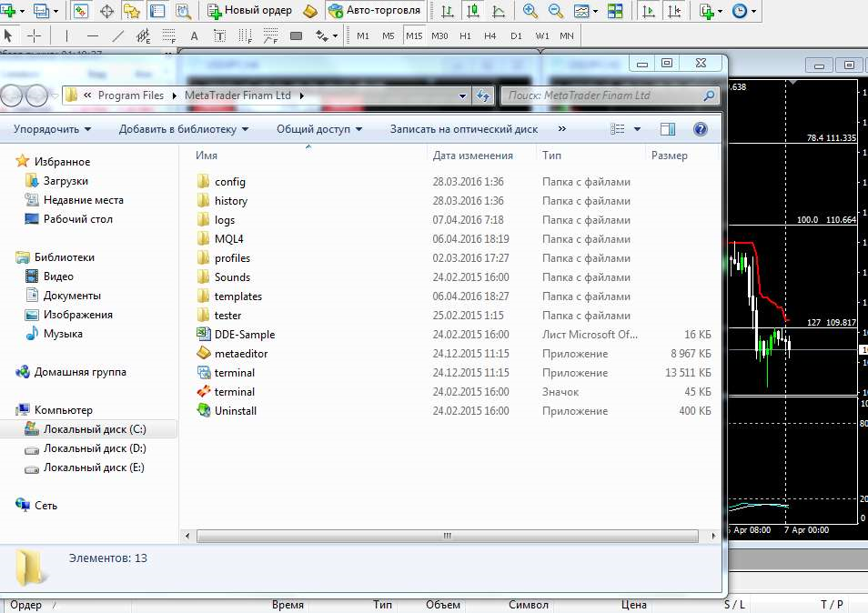Draw a trendline tool

point(118,36)
